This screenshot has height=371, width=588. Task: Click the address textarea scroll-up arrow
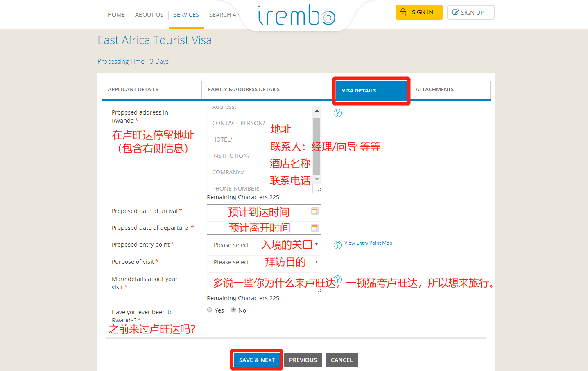(x=317, y=111)
